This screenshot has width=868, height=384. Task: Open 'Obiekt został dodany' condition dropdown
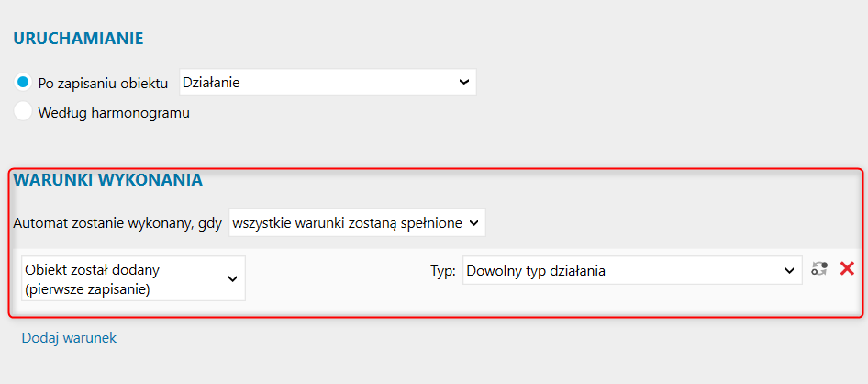pyautogui.click(x=133, y=278)
